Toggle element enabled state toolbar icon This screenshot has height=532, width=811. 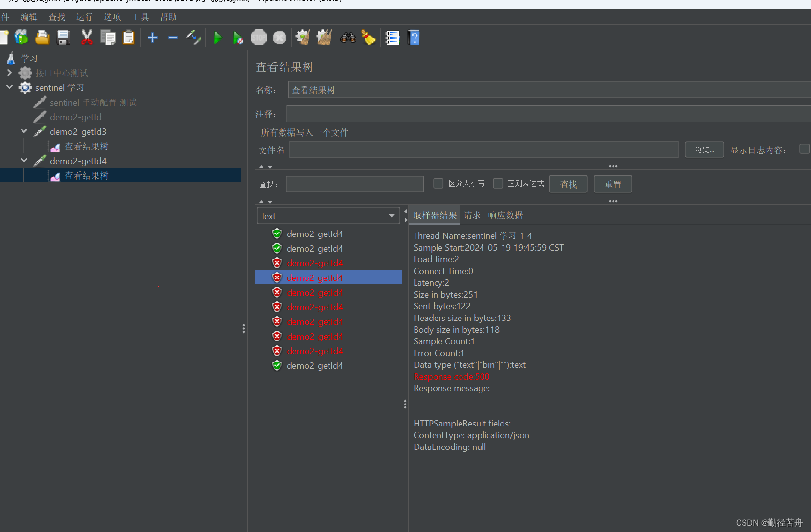point(194,38)
